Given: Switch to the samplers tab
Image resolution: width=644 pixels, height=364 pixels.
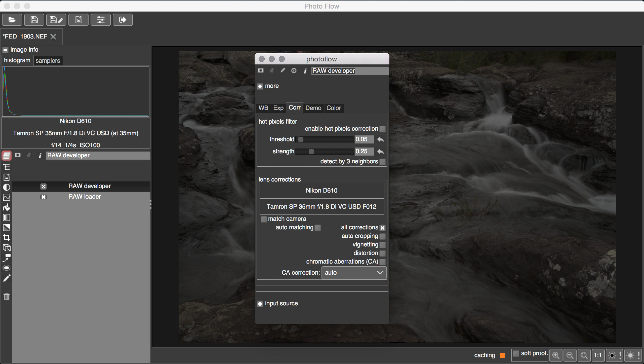Looking at the screenshot, I should 48,61.
